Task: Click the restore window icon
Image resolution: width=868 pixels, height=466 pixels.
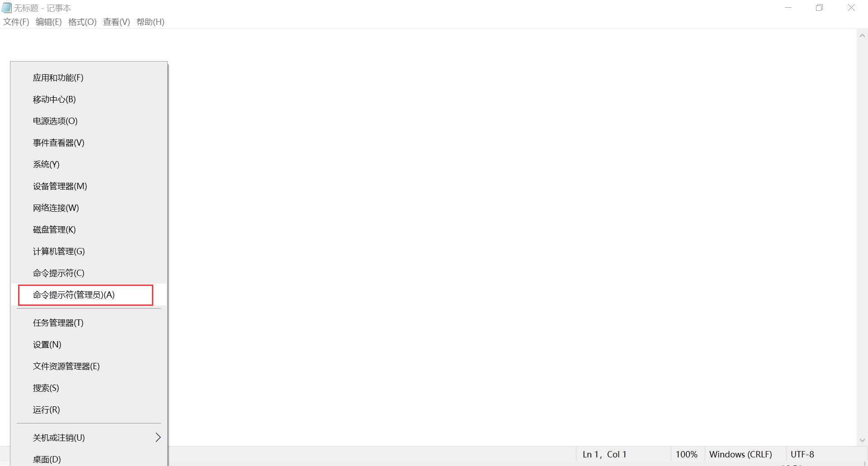Action: [819, 8]
